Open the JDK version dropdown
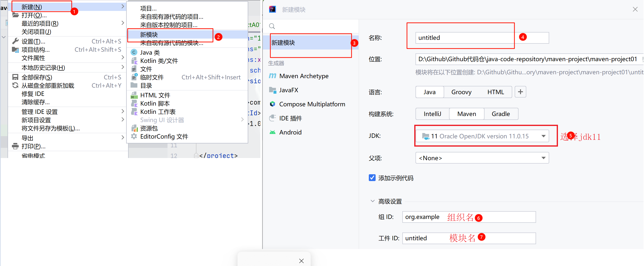This screenshot has width=644, height=266. [x=543, y=136]
